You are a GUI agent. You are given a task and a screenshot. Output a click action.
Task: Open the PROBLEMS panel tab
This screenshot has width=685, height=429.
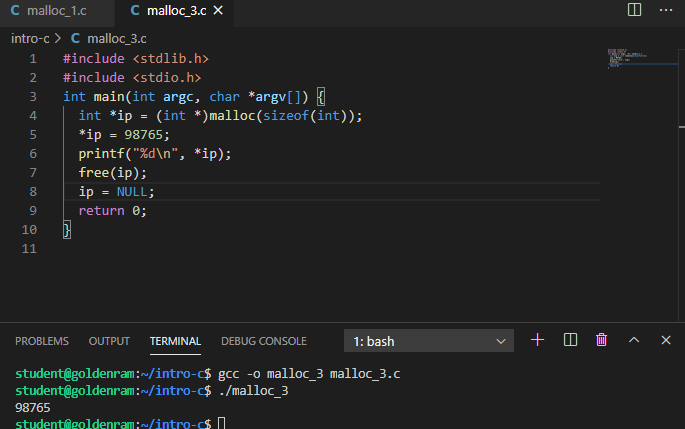42,341
